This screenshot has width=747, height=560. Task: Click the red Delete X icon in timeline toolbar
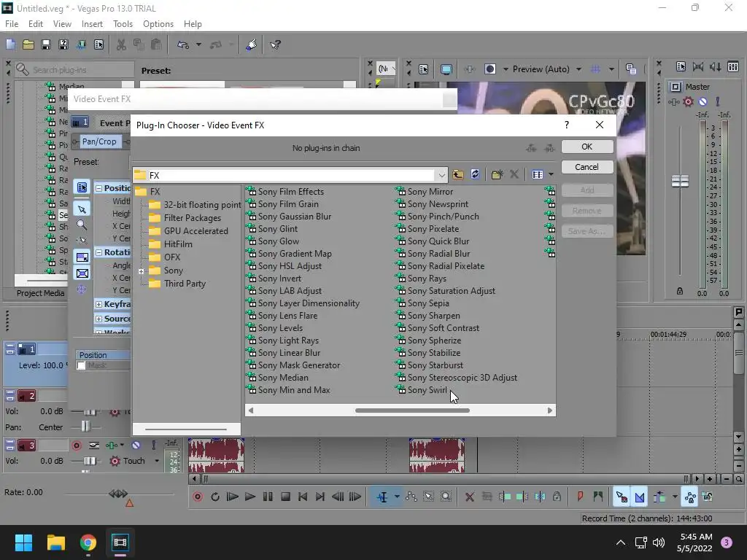(x=469, y=497)
